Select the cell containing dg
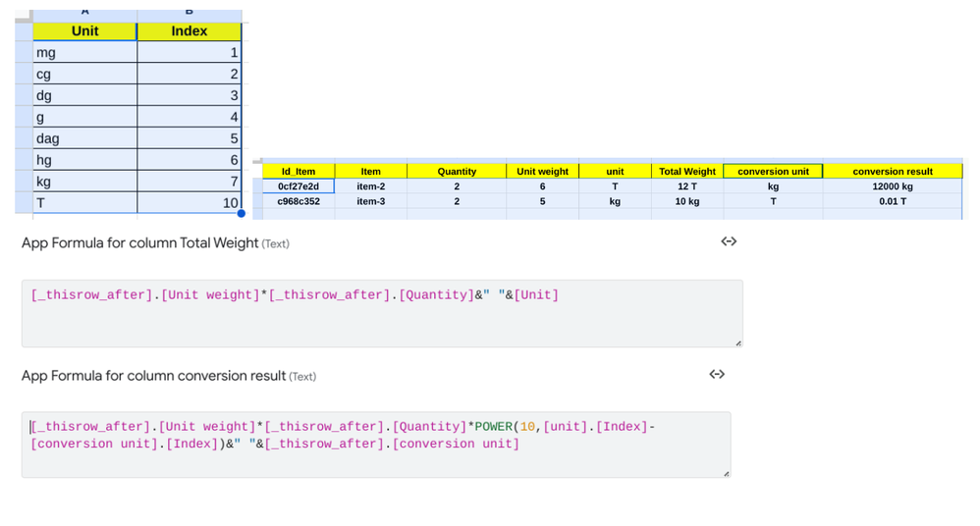 (85, 95)
